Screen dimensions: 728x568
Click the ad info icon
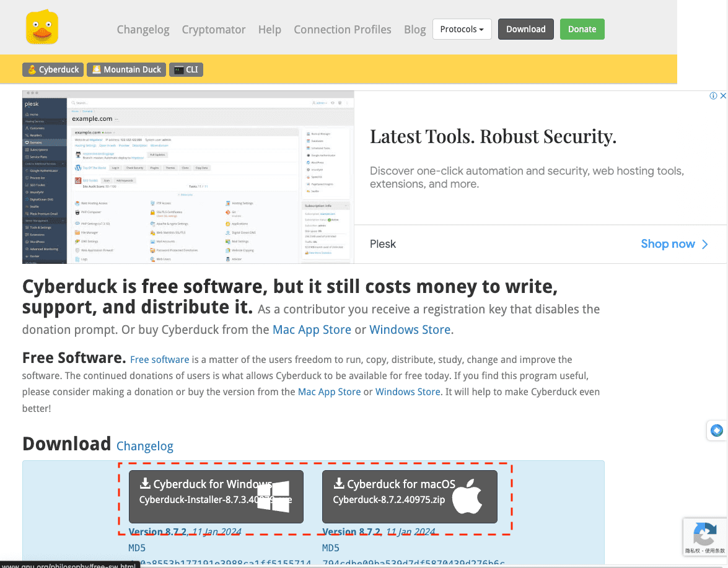click(713, 96)
